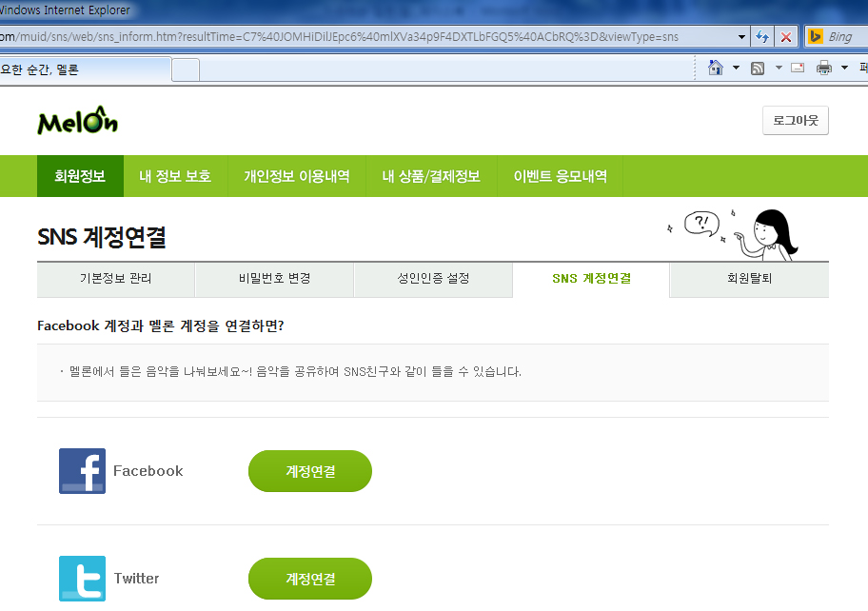Open the Home button dropdown arrow
The width and height of the screenshot is (868, 611).
click(736, 68)
